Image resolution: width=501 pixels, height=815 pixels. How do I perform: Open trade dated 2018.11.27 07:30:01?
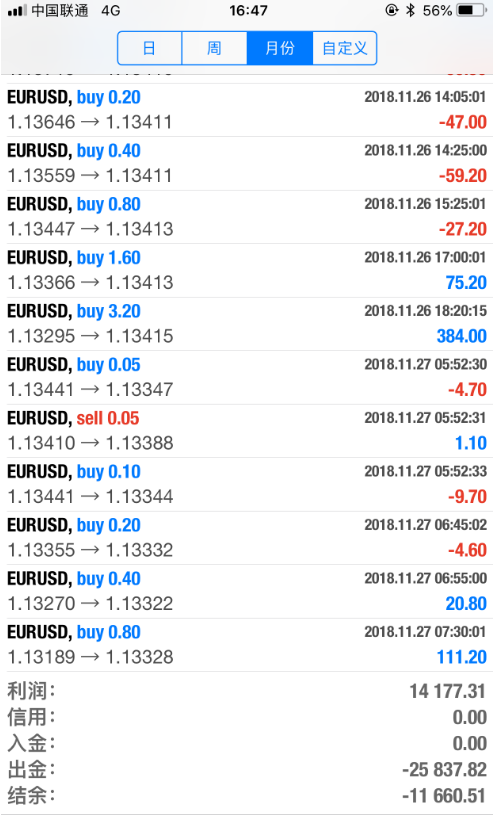[247, 645]
